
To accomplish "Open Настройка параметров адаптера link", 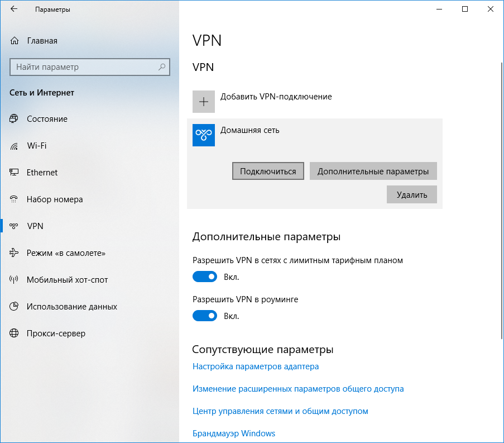I will tap(256, 366).
